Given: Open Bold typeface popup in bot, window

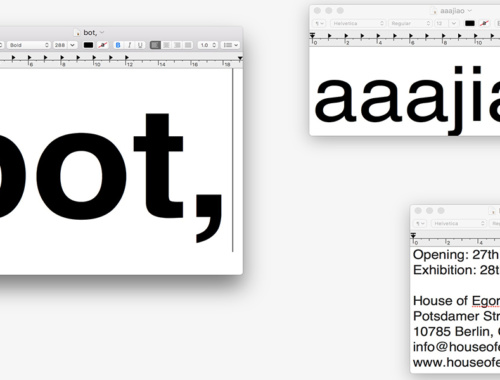Looking at the screenshot, I should pyautogui.click(x=29, y=45).
